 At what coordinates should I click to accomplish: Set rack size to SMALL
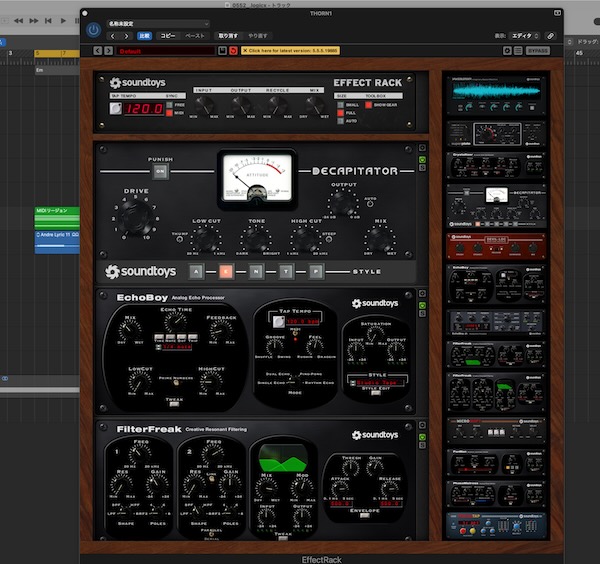point(340,105)
